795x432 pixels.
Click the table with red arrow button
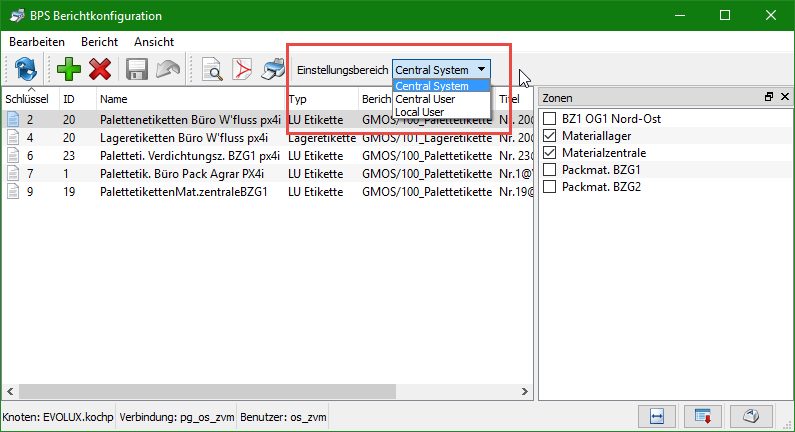click(x=703, y=415)
